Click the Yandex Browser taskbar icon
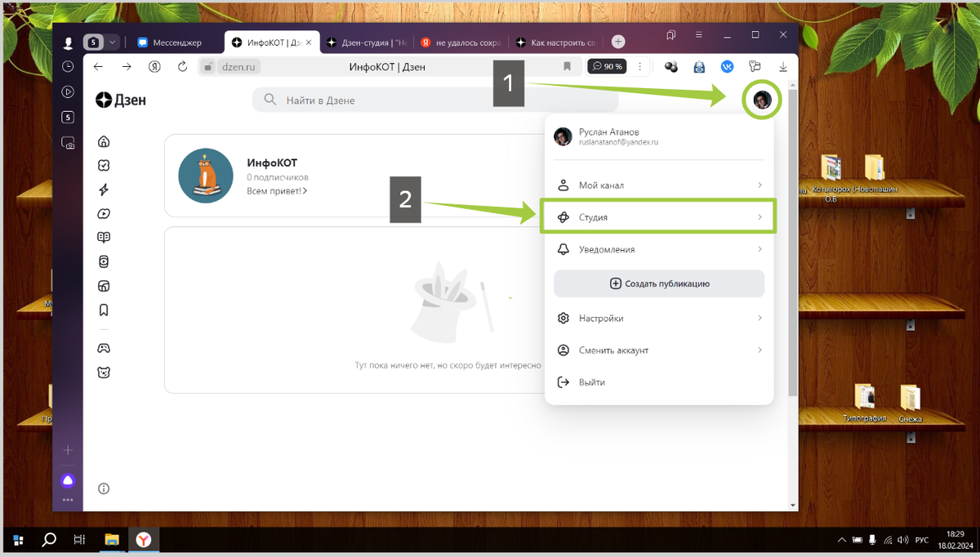This screenshot has height=557, width=980. (x=143, y=540)
